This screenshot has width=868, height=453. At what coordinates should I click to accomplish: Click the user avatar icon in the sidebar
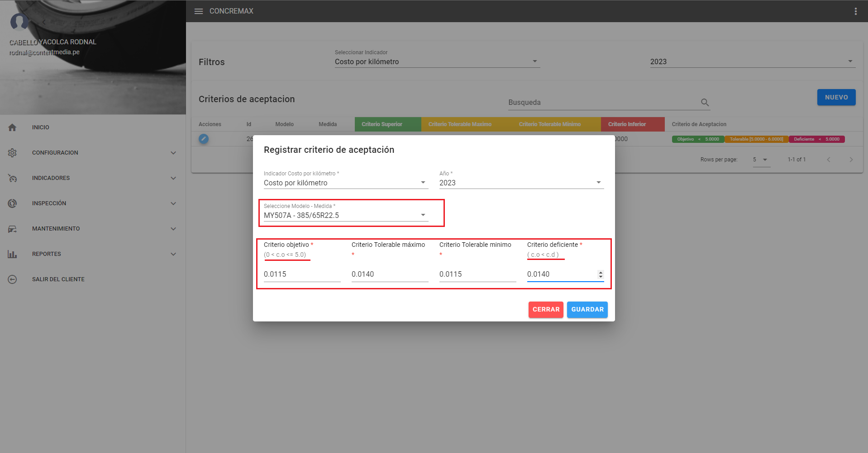pos(19,21)
